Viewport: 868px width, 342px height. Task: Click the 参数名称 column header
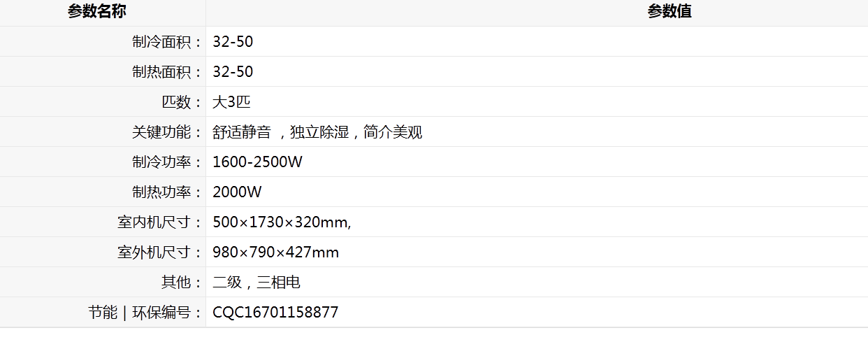[97, 11]
